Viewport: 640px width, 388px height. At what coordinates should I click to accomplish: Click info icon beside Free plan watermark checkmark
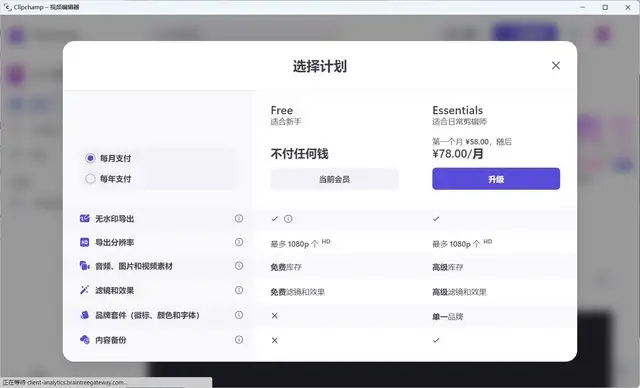tap(288, 219)
